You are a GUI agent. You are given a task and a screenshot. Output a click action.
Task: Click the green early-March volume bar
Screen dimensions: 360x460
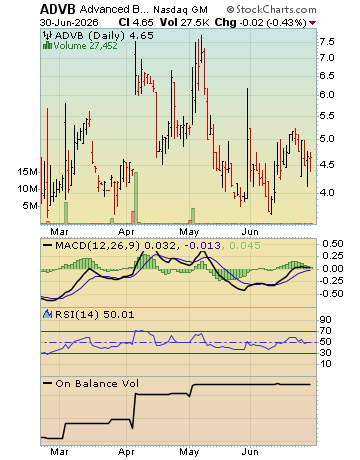pos(66,213)
